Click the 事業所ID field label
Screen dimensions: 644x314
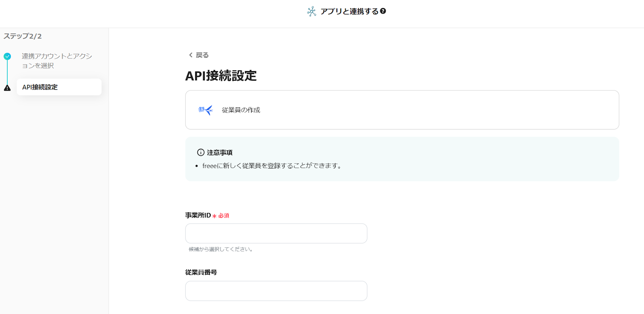198,215
